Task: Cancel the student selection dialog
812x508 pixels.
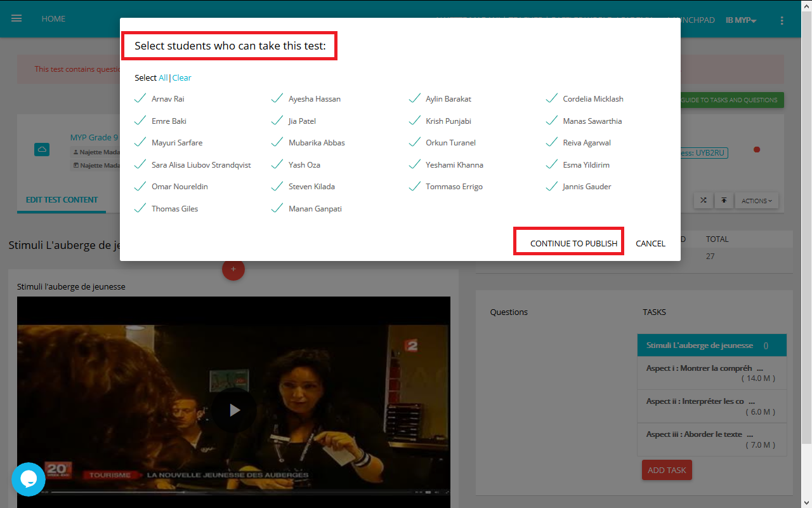Action: [x=650, y=243]
